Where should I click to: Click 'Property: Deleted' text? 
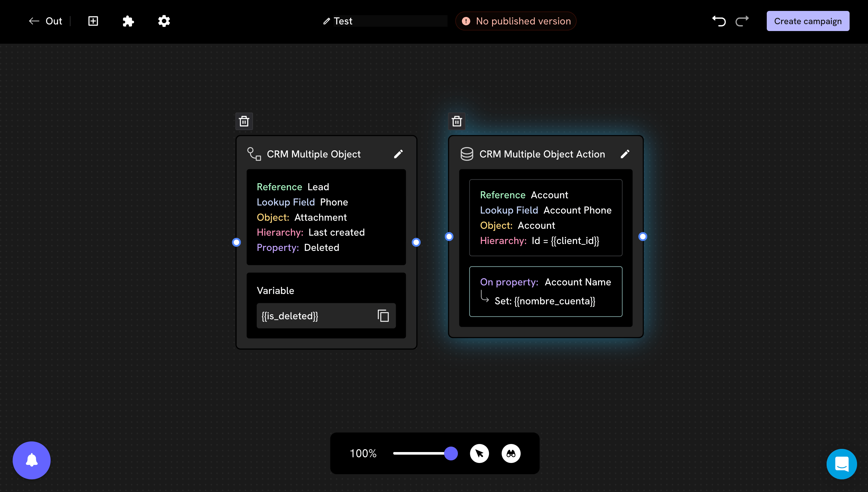click(298, 247)
